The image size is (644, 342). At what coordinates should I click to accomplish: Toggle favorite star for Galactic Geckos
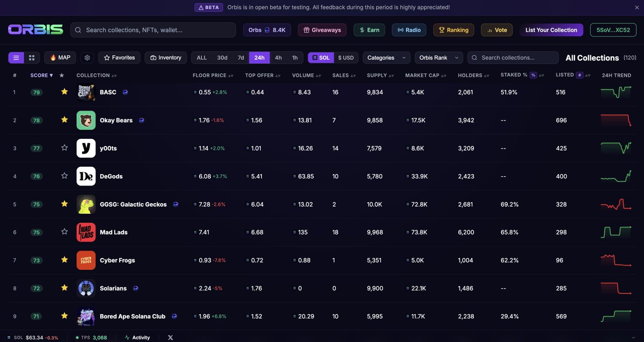(64, 204)
